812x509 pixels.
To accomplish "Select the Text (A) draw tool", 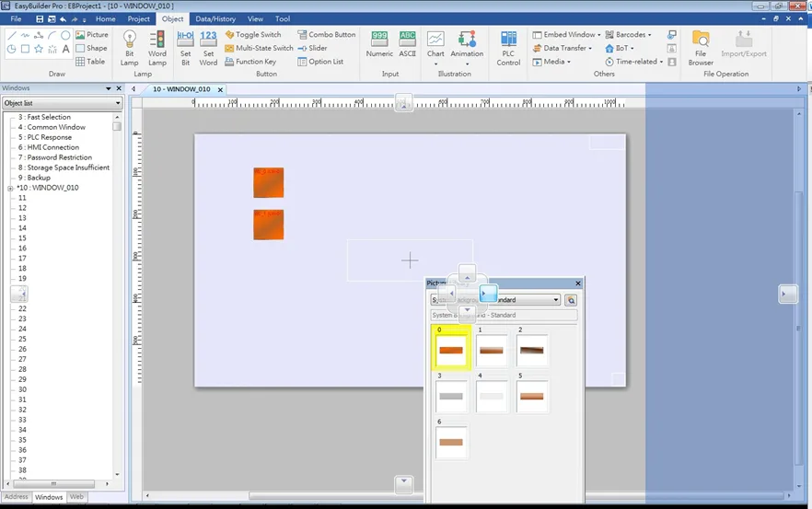I will tap(65, 49).
